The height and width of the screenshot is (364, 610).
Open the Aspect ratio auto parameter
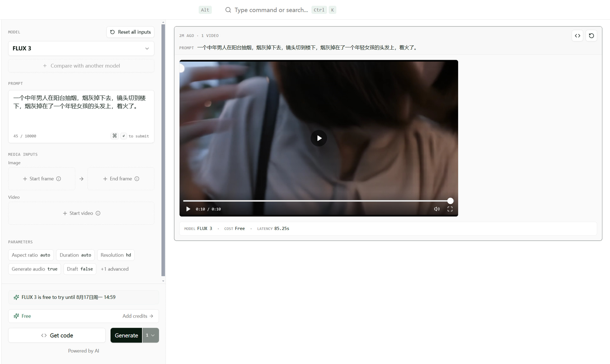[31, 255]
